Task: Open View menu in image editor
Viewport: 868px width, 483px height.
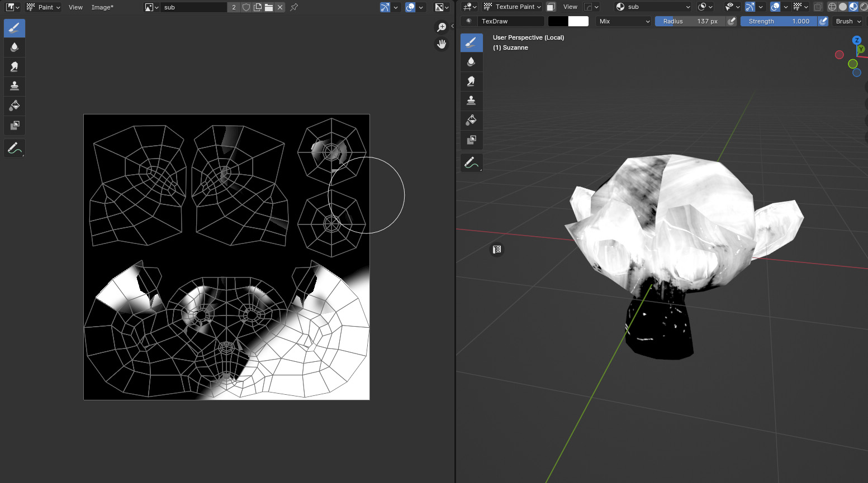Action: click(75, 7)
